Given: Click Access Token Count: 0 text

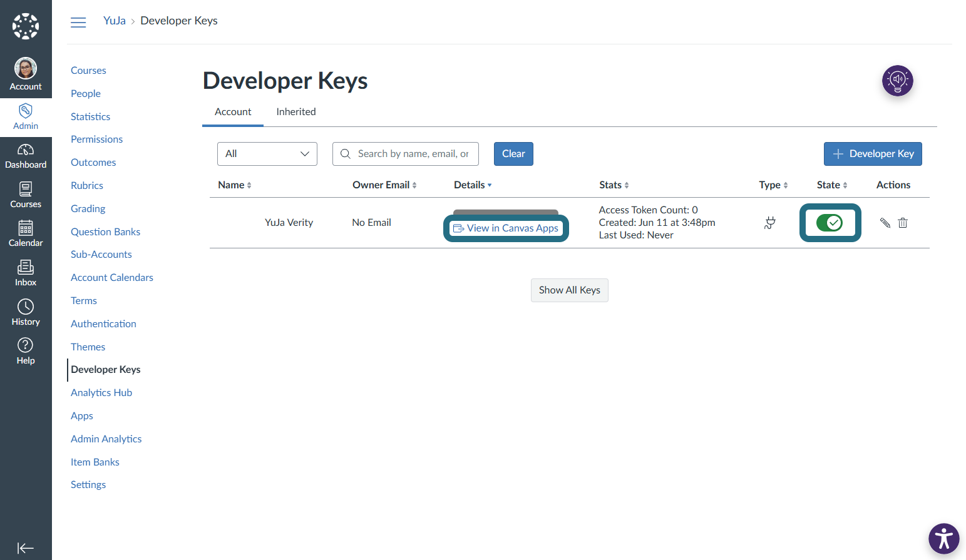Looking at the screenshot, I should 648,210.
